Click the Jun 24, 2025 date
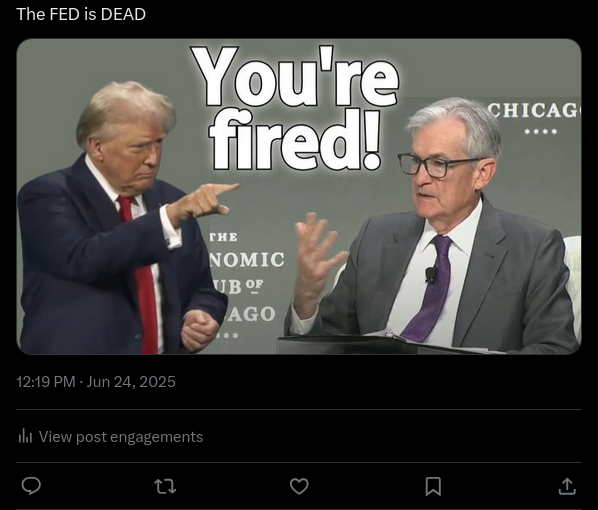 pos(131,382)
